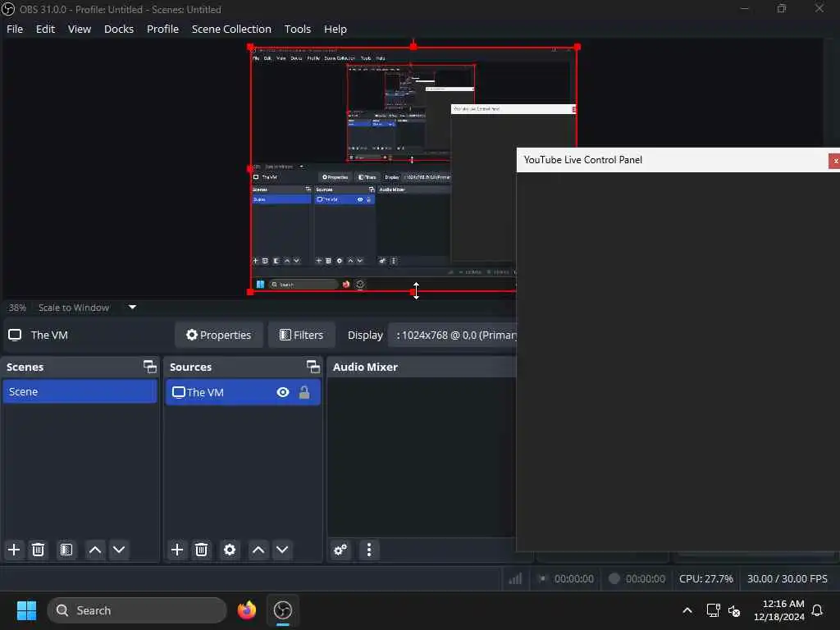Move scene down arrow
This screenshot has height=630, width=840.
tap(119, 550)
